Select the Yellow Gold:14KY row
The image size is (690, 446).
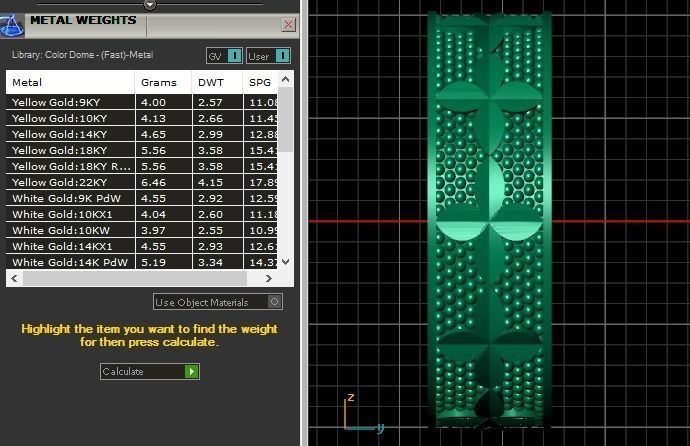click(142, 135)
